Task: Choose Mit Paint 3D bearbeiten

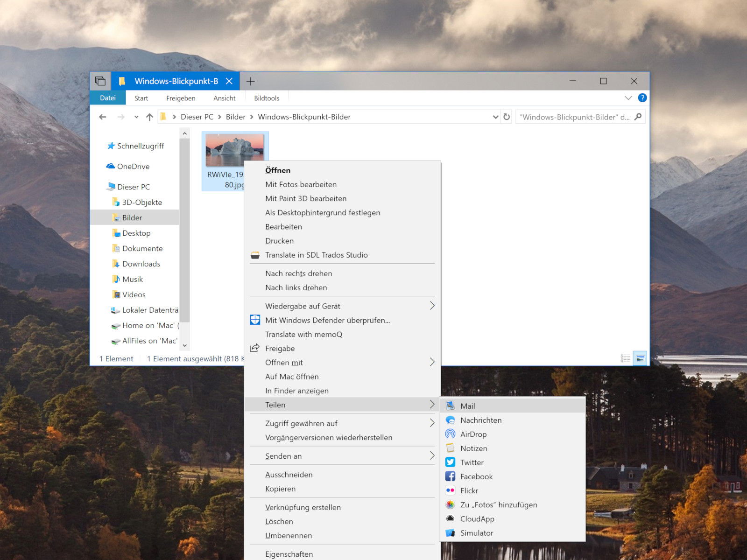Action: [x=342, y=198]
